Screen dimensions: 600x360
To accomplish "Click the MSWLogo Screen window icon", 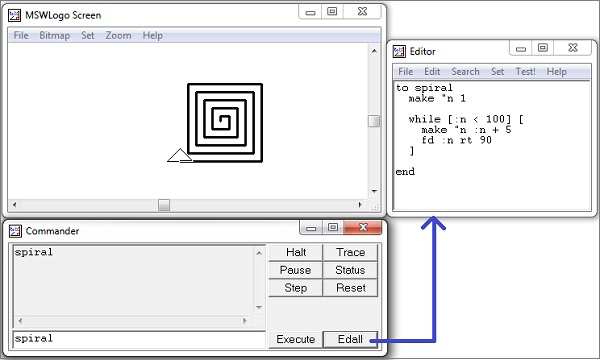I will [x=15, y=15].
